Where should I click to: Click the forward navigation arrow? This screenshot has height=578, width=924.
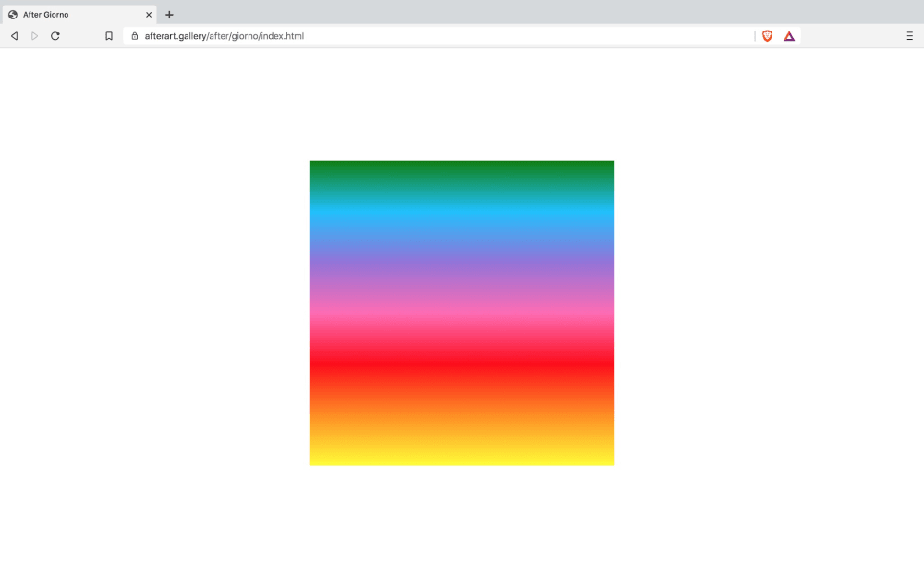click(x=34, y=35)
